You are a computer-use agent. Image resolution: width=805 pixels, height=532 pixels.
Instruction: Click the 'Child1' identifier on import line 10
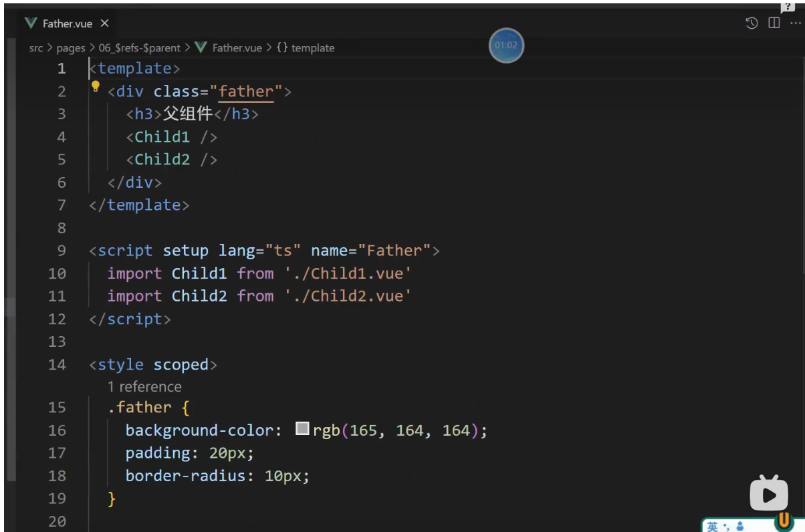(x=199, y=273)
